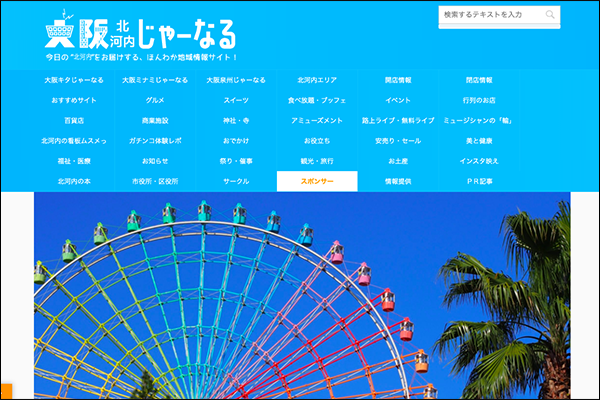Select the アミューズメント menu item
Screen dimensions: 600x400
pos(317,121)
